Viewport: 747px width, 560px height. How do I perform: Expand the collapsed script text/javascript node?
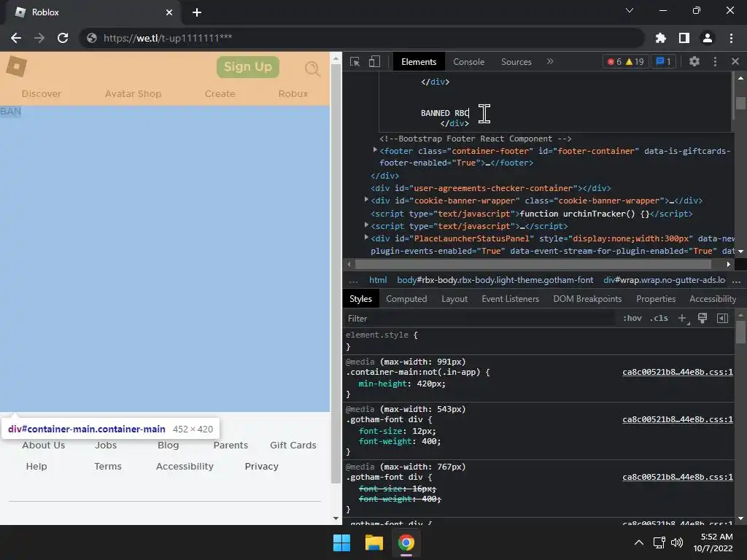tap(366, 225)
